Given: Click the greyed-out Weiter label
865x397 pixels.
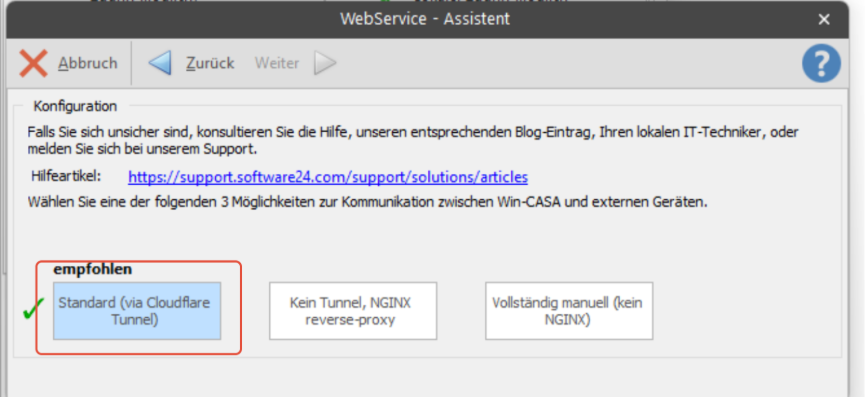Looking at the screenshot, I should point(277,63).
